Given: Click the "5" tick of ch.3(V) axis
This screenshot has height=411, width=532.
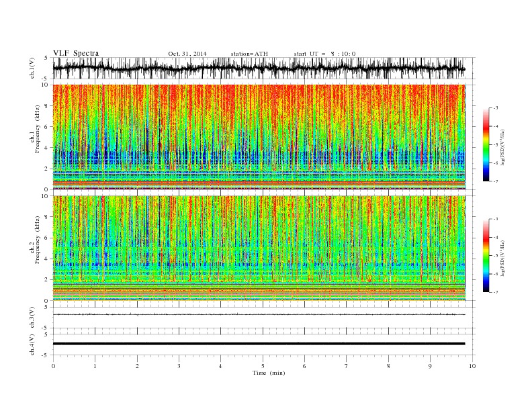Looking at the screenshot, I should click(x=46, y=307).
